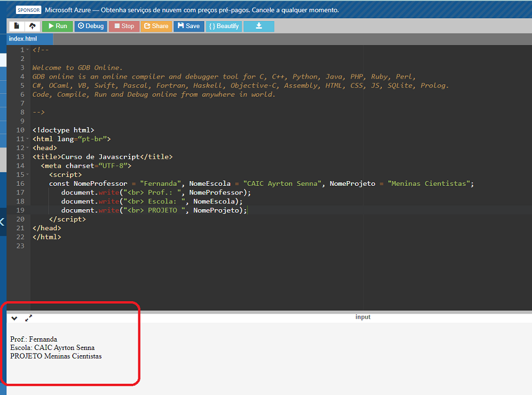Start debugging with Debug button

click(x=90, y=26)
